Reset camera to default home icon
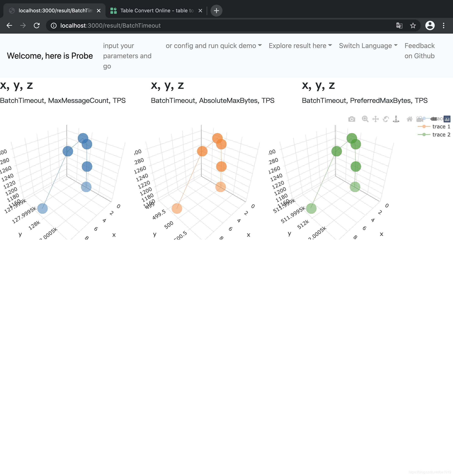The height and width of the screenshot is (476, 453). (x=410, y=119)
